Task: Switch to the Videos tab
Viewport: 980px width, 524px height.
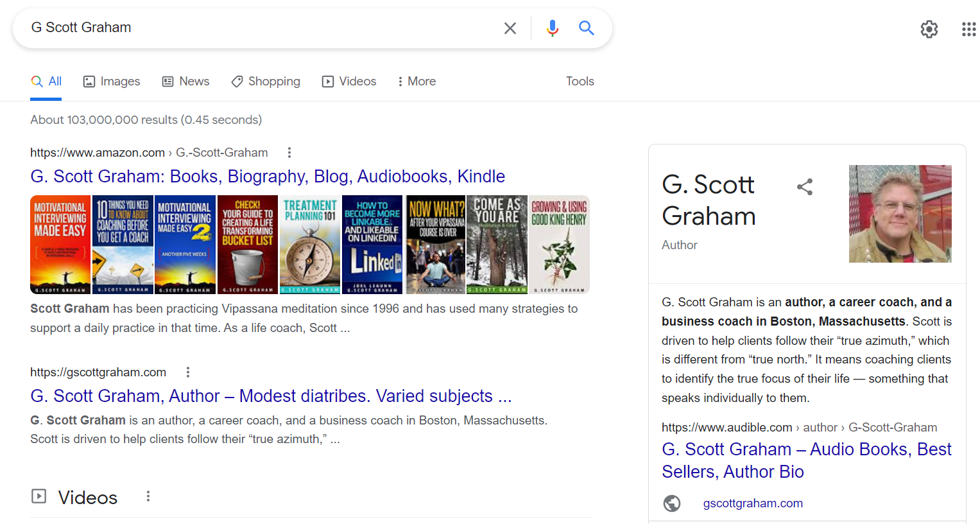Action: coord(349,82)
